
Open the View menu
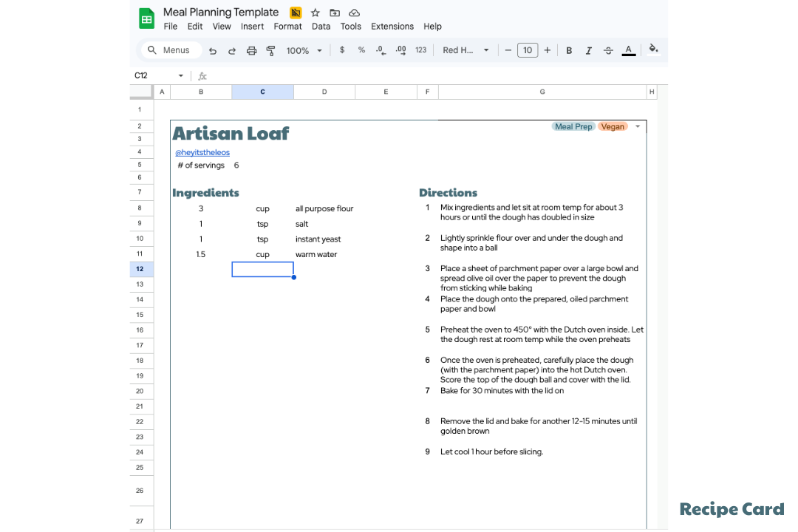(222, 27)
